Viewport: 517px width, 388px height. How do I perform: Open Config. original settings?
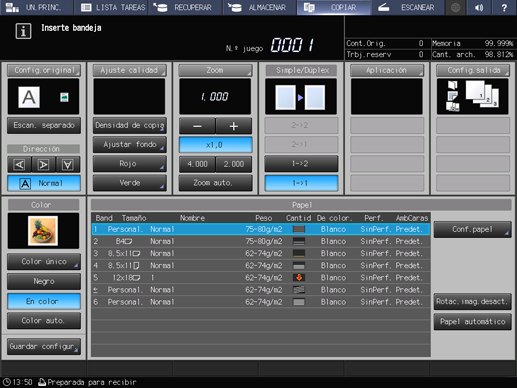(44, 70)
